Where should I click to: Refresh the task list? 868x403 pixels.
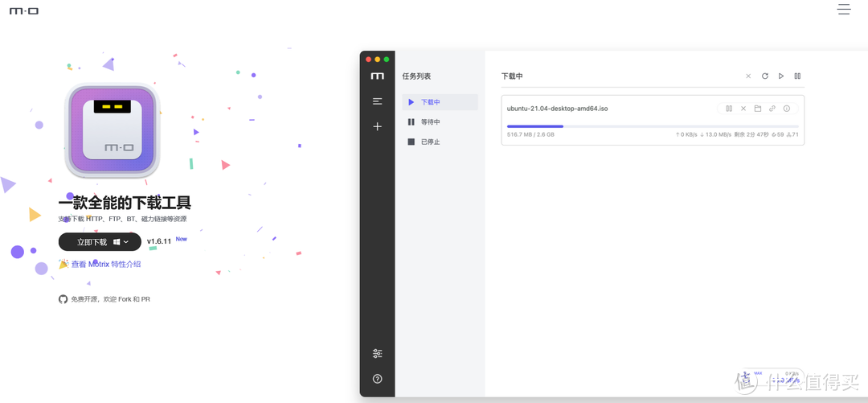click(765, 76)
